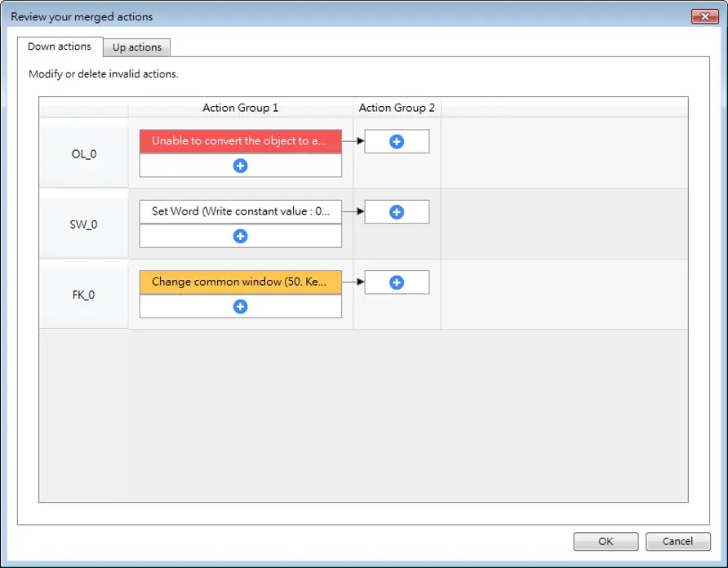Confirm with the OK button

(606, 542)
